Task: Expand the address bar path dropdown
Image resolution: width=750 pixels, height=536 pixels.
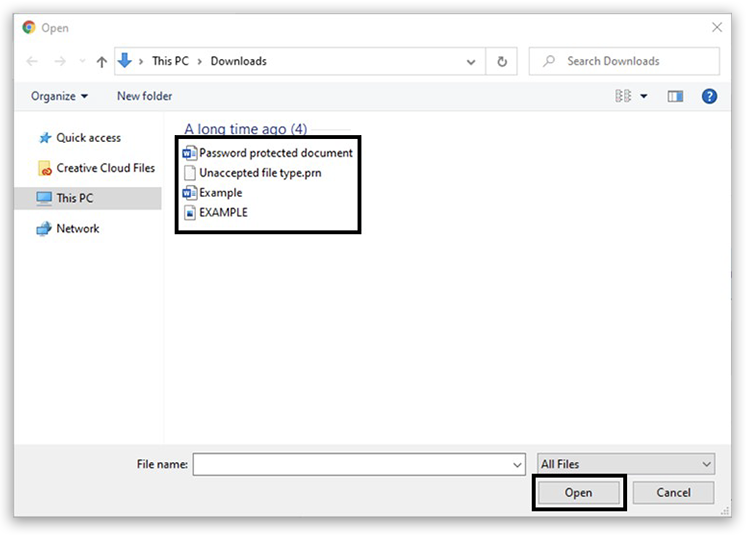Action: [471, 61]
